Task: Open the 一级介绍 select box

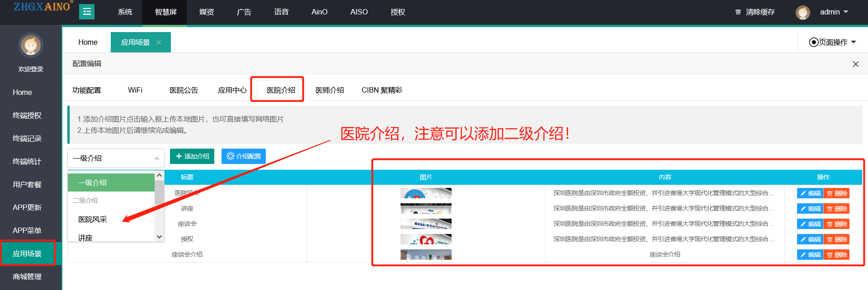Action: coord(116,158)
